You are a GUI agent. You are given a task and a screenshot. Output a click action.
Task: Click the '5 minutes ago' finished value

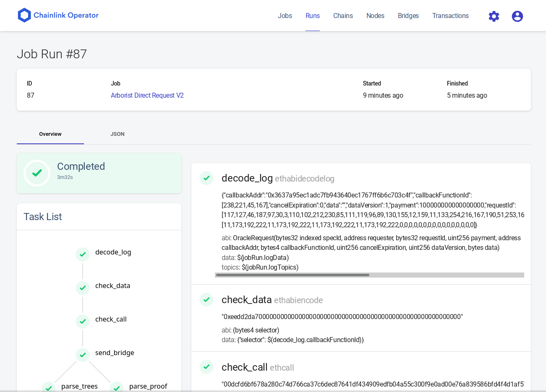tap(467, 95)
